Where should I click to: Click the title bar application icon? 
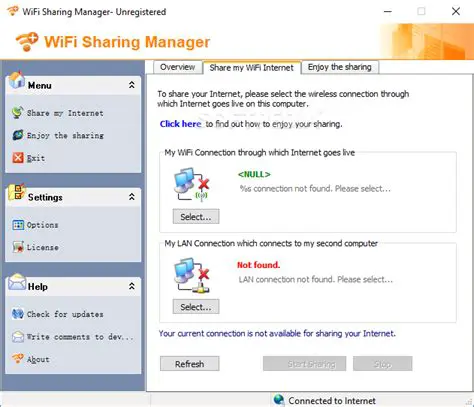13,11
